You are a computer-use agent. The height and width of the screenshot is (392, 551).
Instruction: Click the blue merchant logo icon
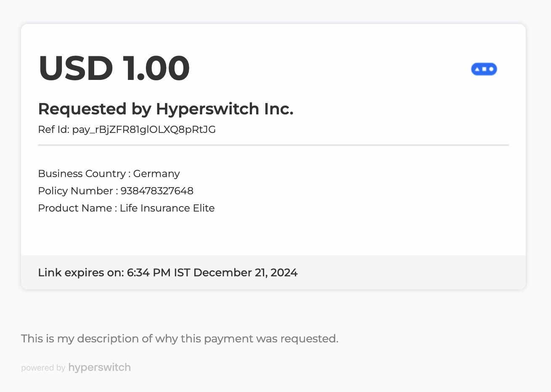pyautogui.click(x=484, y=69)
